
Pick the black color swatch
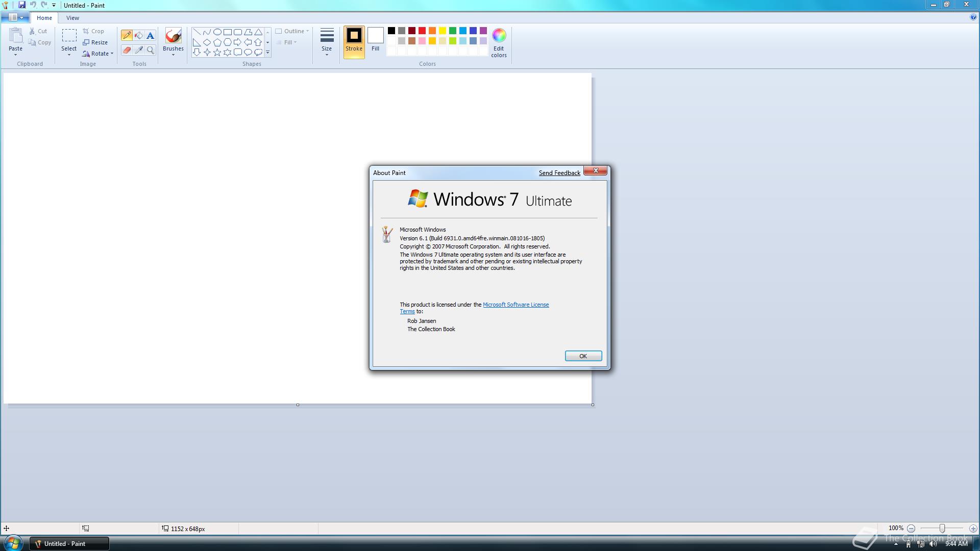391,31
